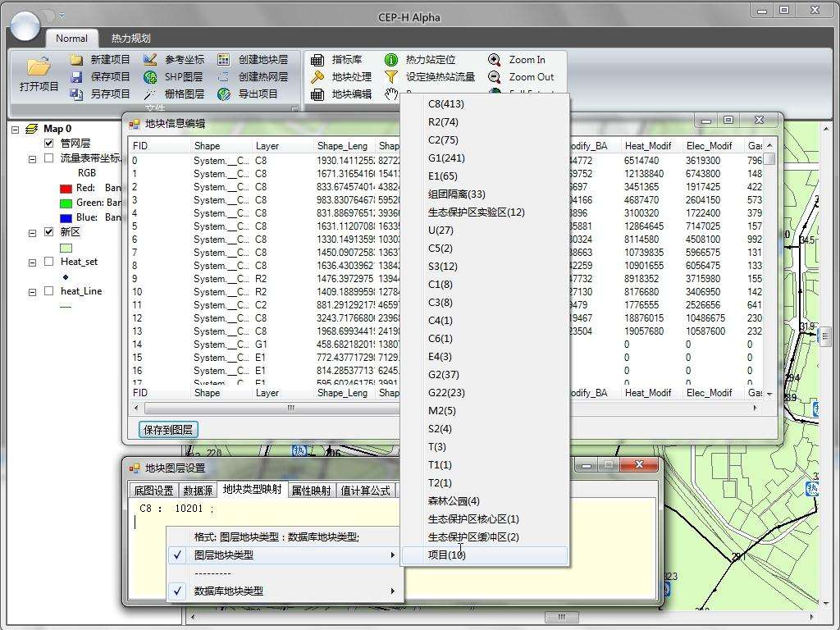Select 项目(19) in the submenu
This screenshot has width=840, height=630.
484,555
